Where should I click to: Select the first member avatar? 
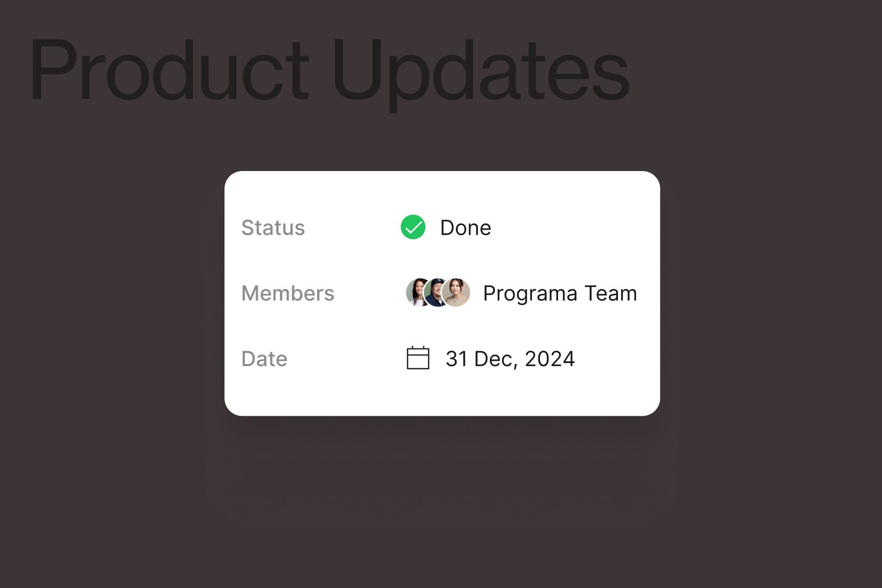416,293
